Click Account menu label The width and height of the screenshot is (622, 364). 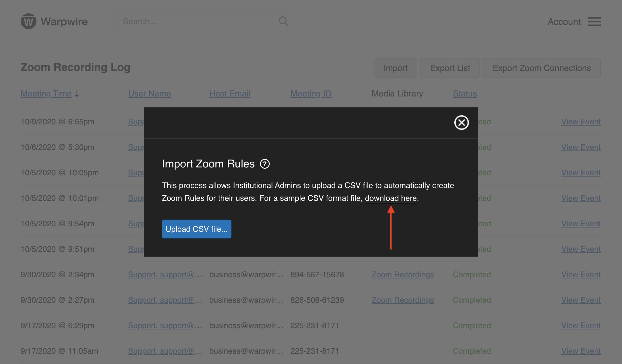tap(564, 22)
